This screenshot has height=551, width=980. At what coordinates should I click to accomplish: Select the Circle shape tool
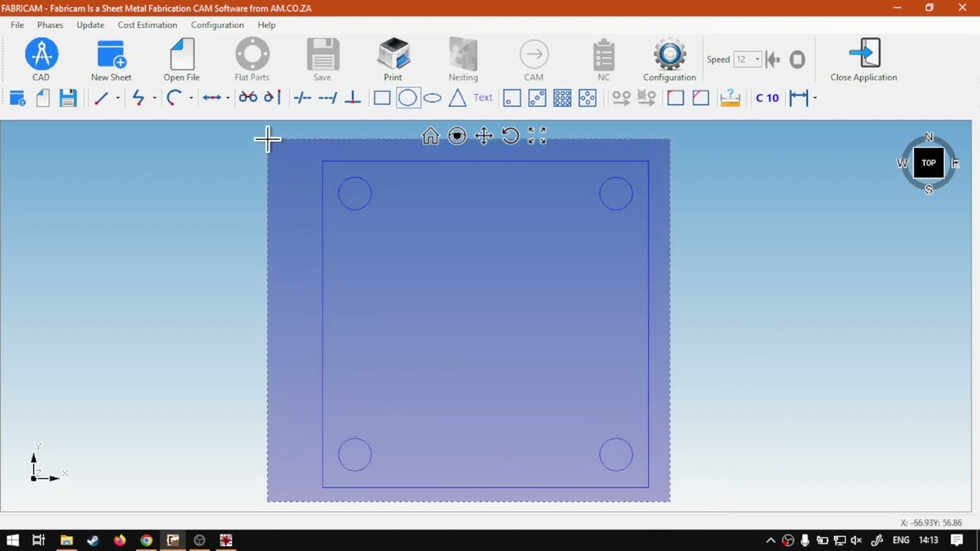coord(407,98)
